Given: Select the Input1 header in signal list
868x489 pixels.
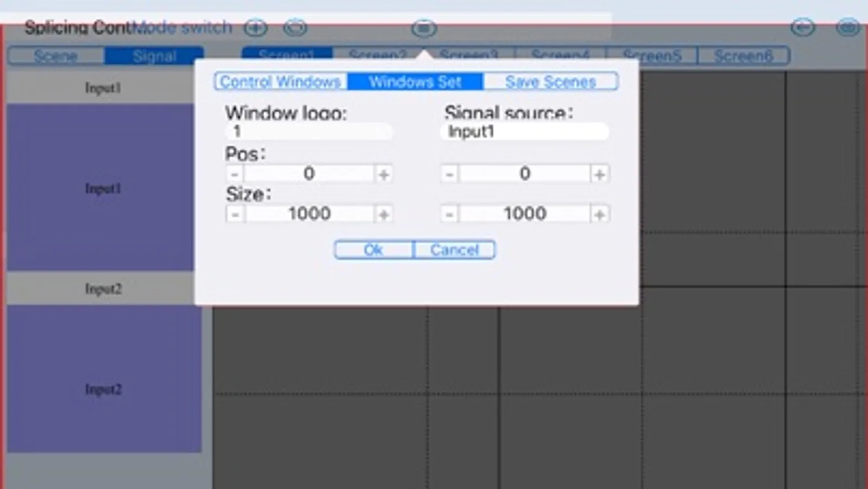Looking at the screenshot, I should (102, 87).
